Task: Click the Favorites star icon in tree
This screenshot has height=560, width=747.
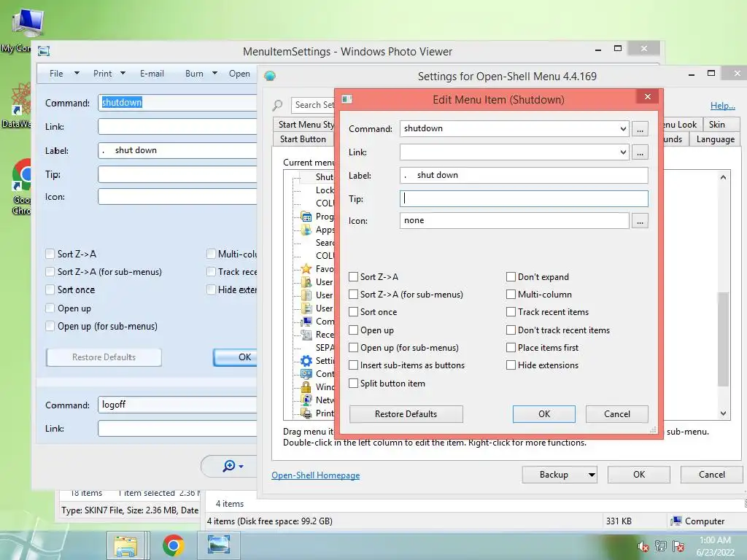Action: tap(306, 269)
